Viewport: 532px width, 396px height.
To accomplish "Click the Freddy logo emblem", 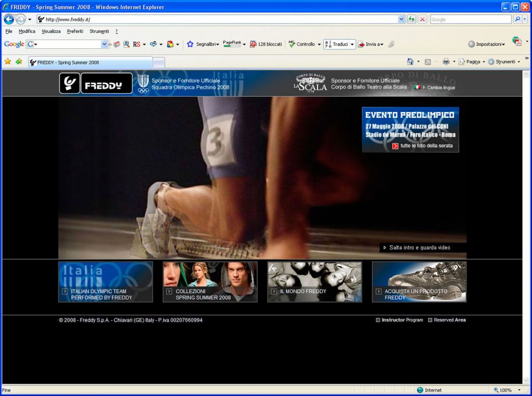I will tap(70, 83).
